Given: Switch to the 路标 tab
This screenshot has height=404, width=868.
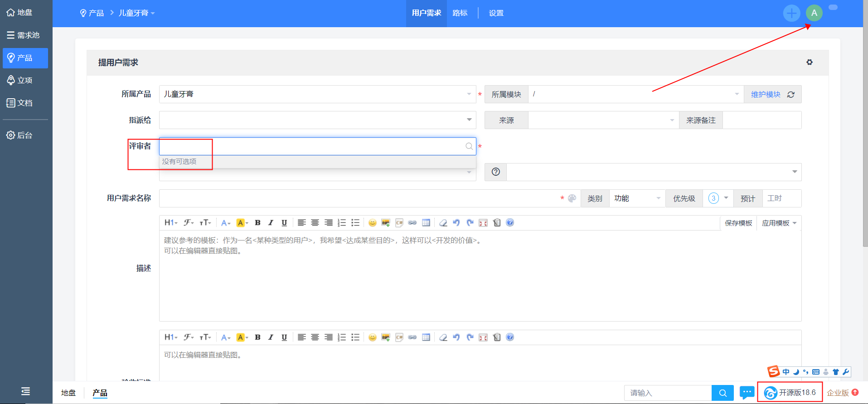Looking at the screenshot, I should 460,13.
